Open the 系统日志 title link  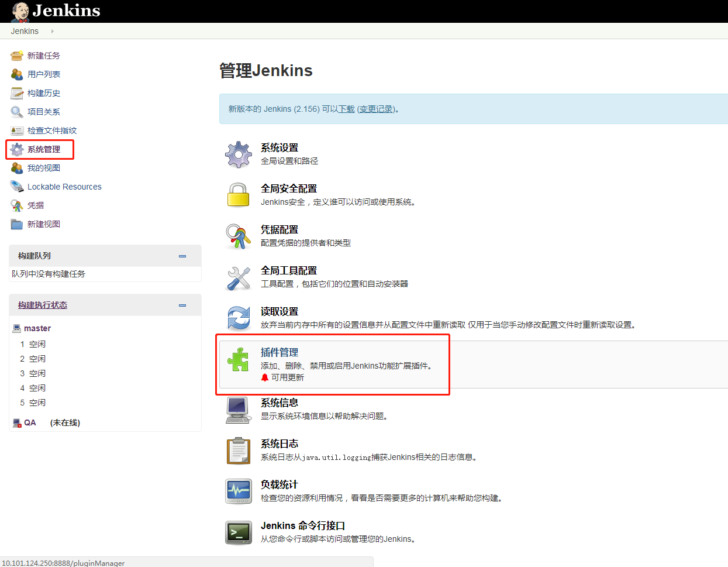280,444
